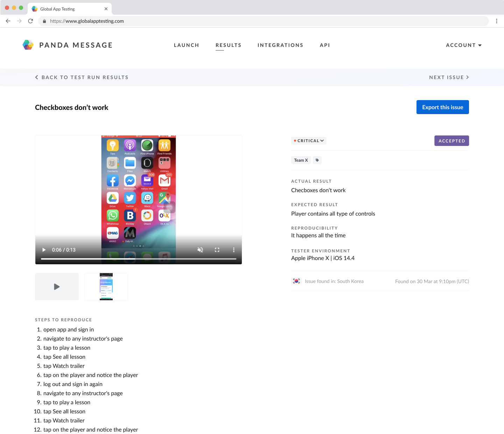
Task: Unmute the video with the speaker icon
Action: pos(200,250)
